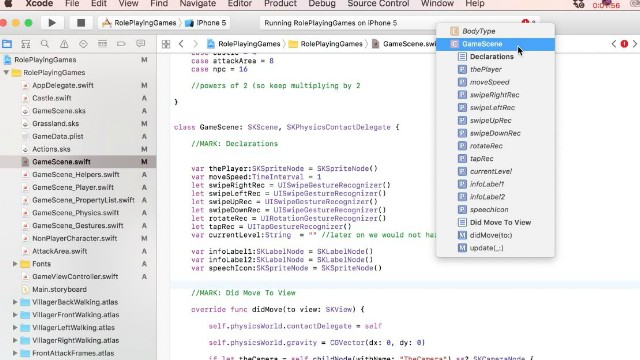
Task: Open the Project navigator folder icon
Action: click(7, 44)
